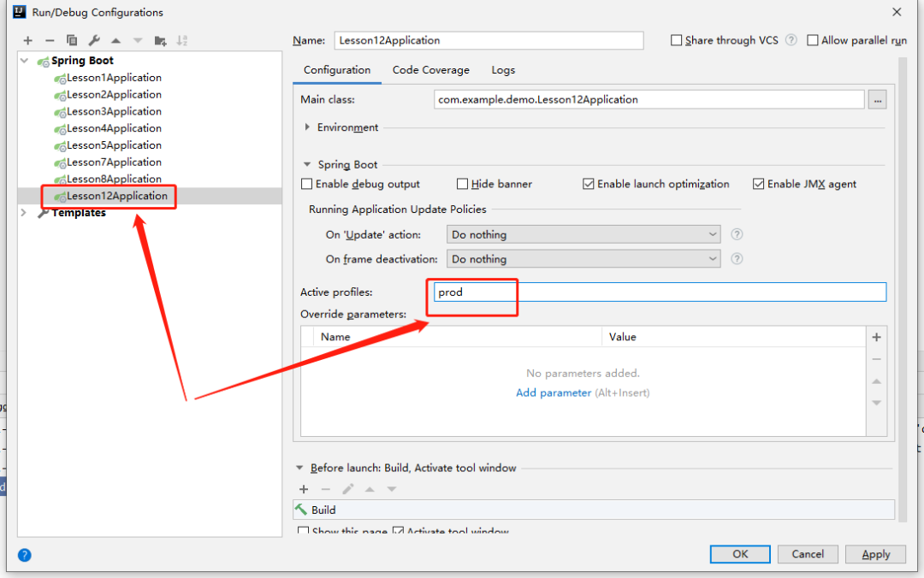924x578 pixels.
Task: Switch to the Configuration tab
Action: (337, 70)
